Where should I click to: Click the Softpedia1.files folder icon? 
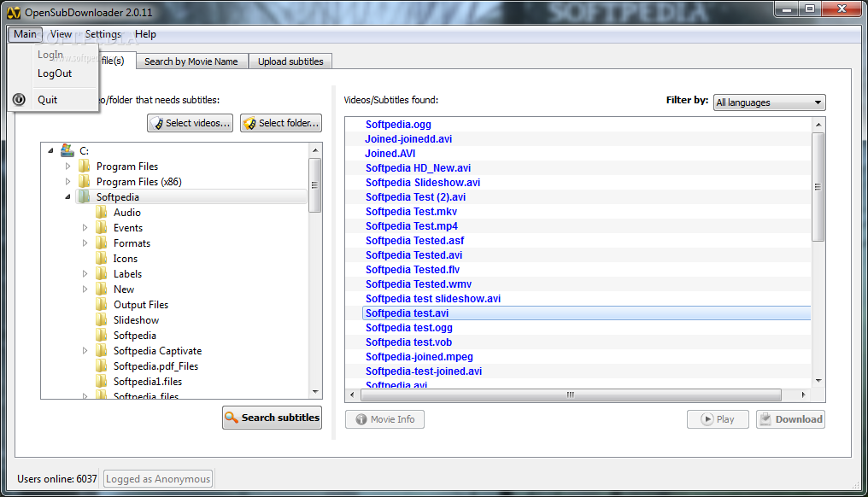click(x=102, y=382)
